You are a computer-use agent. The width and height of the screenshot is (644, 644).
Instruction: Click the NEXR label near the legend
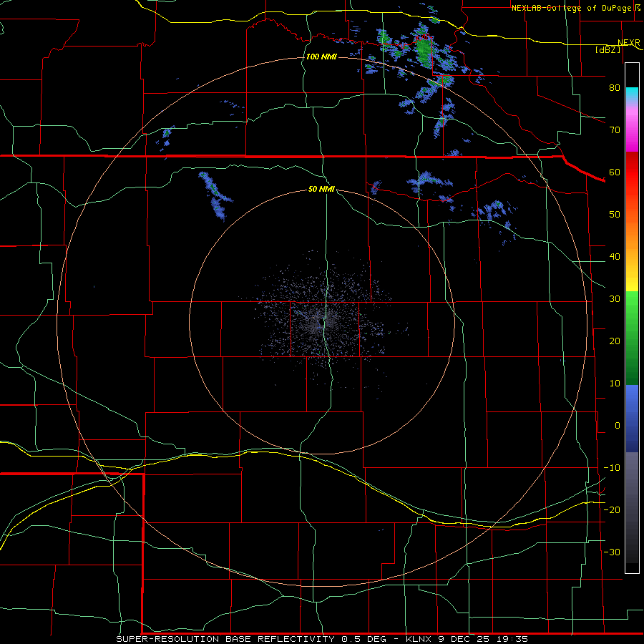point(629,43)
